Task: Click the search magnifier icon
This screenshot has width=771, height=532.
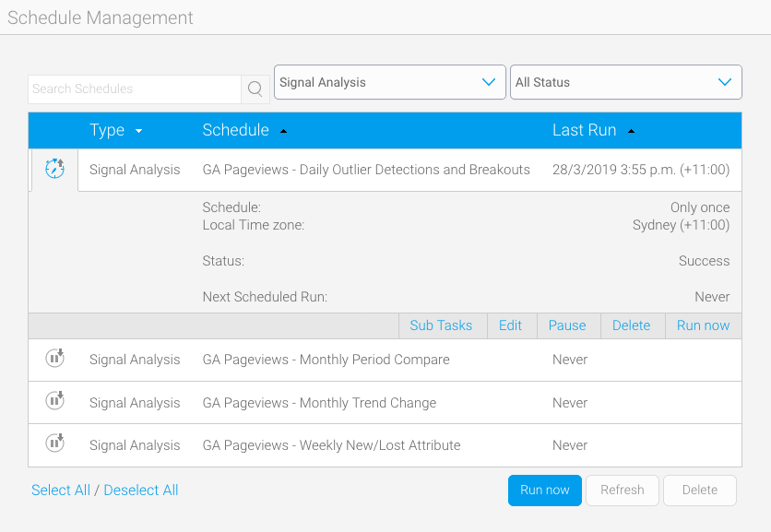Action: (x=255, y=89)
